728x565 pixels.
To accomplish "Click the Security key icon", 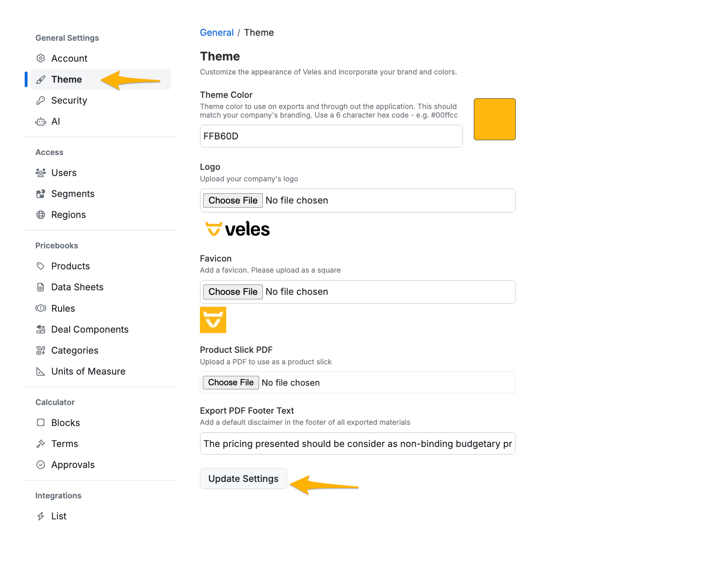I will pyautogui.click(x=41, y=100).
